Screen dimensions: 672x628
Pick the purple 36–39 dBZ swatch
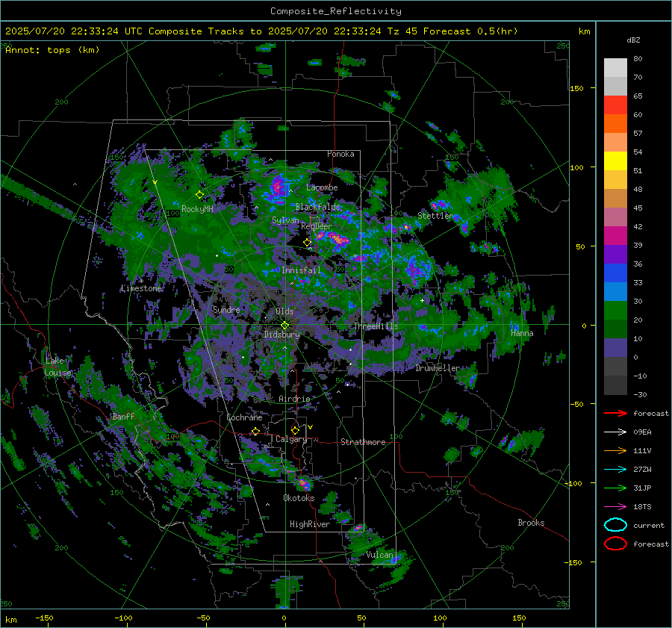click(x=615, y=255)
